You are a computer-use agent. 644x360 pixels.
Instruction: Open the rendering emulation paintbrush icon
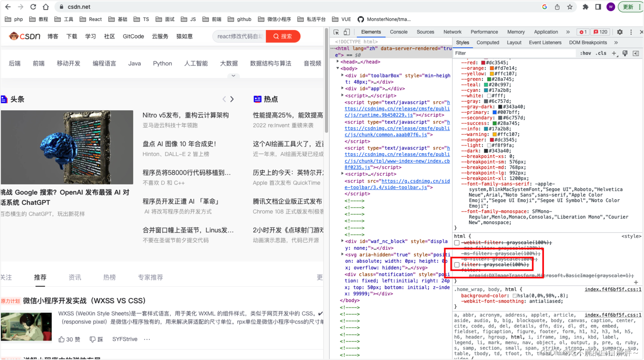(x=625, y=53)
